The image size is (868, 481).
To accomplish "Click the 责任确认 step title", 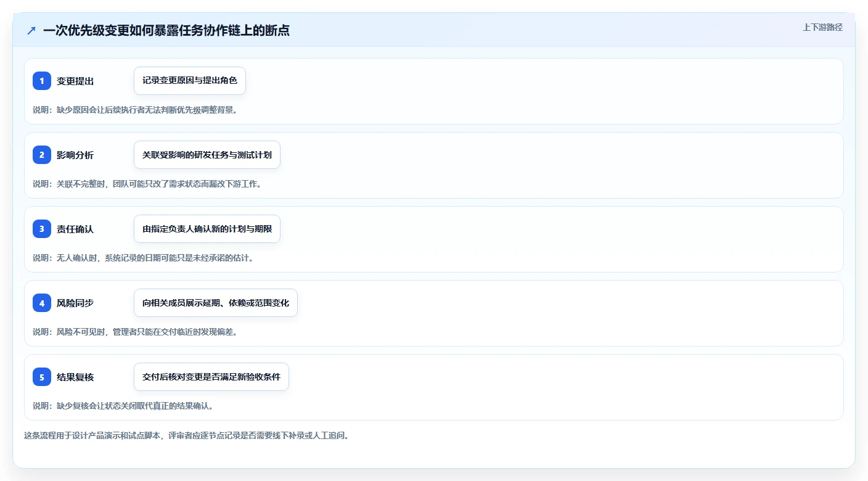I will point(75,229).
